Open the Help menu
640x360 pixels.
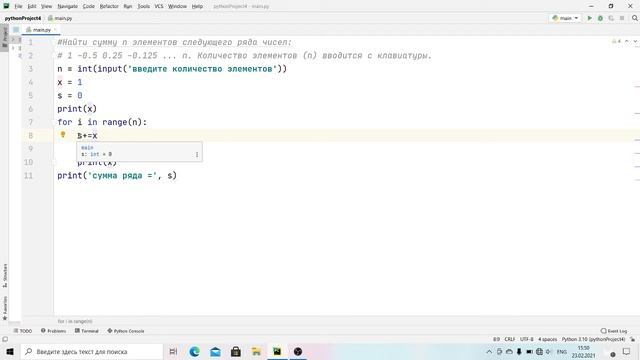pos(197,6)
